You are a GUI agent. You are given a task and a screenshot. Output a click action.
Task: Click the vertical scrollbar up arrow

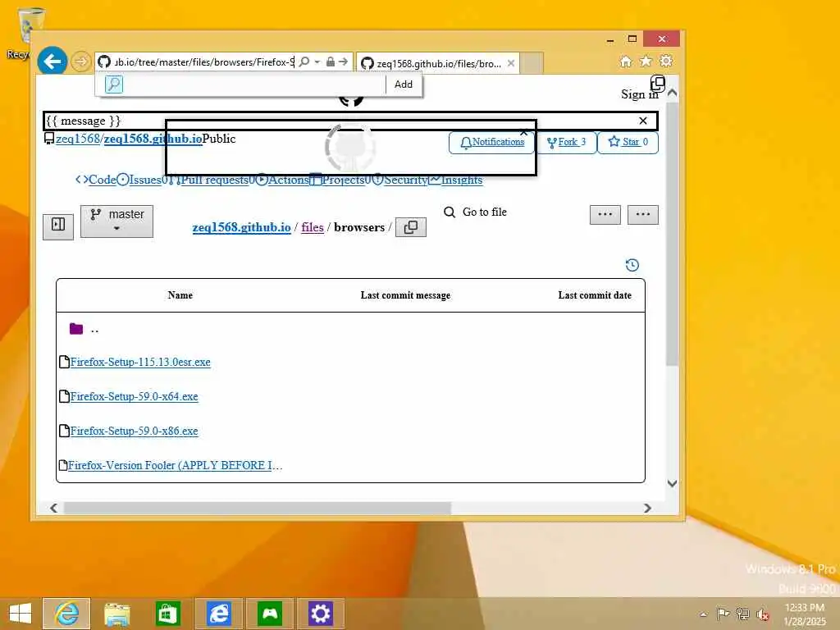(673, 92)
